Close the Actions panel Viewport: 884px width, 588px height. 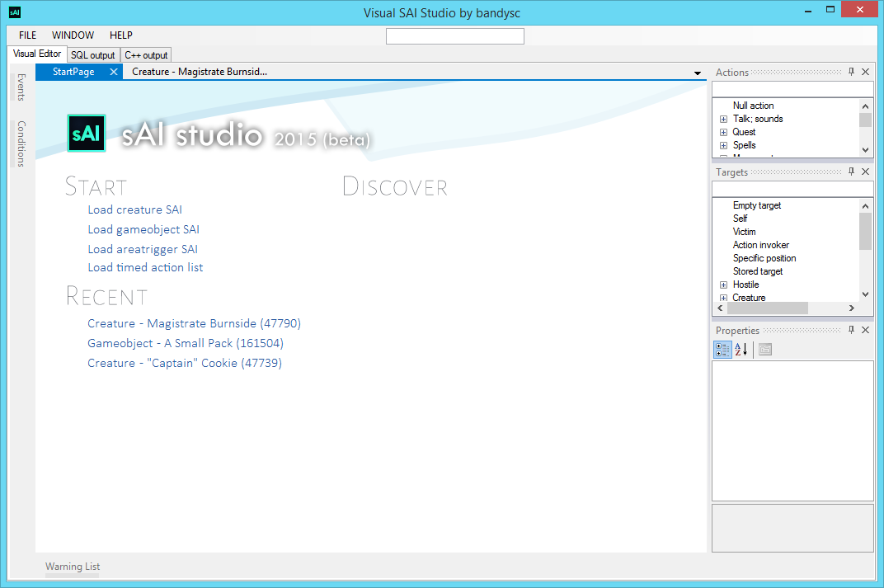(x=865, y=72)
